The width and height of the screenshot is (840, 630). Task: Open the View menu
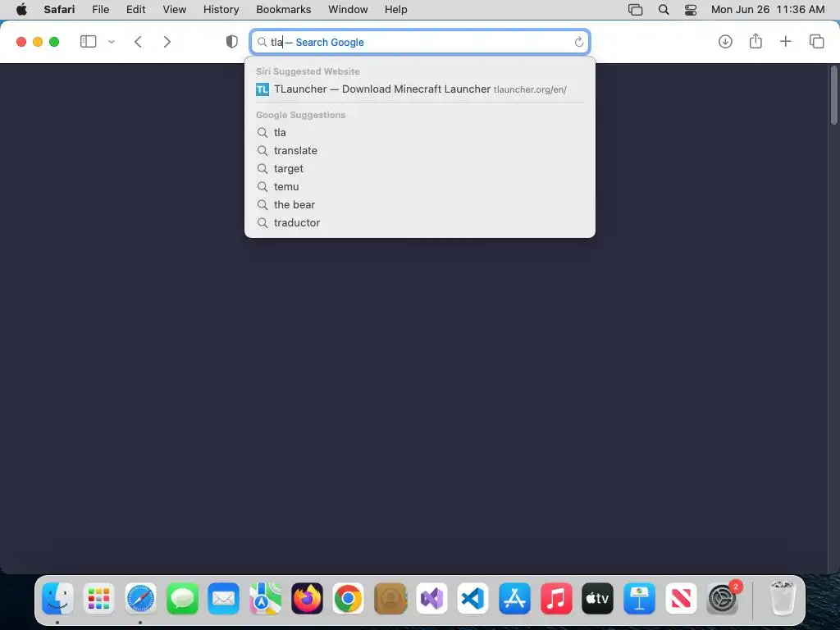pos(174,10)
